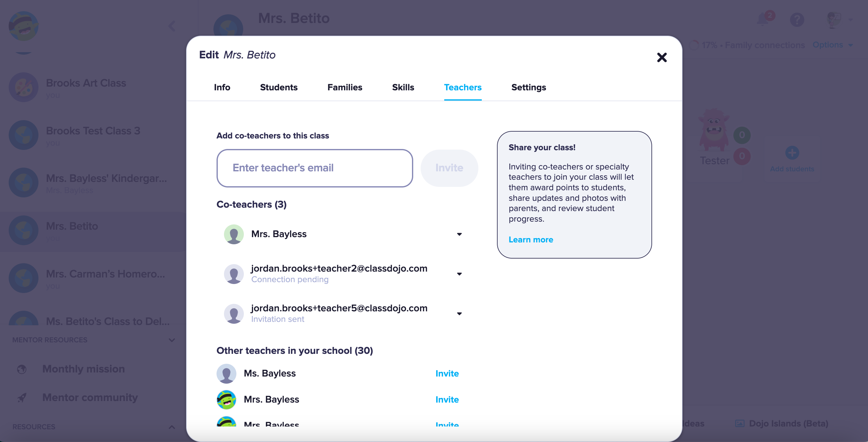Click the Monthly mission globe icon

pyautogui.click(x=22, y=369)
